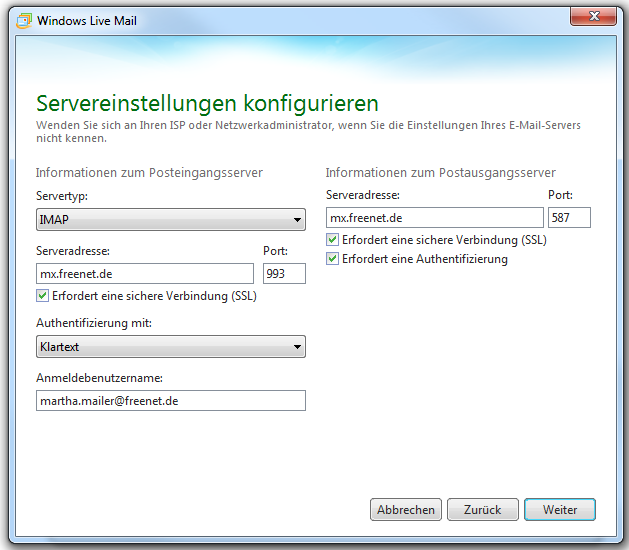Screen dimensions: 629x550
Task: Click the Servertyp: label
Action: (62, 196)
